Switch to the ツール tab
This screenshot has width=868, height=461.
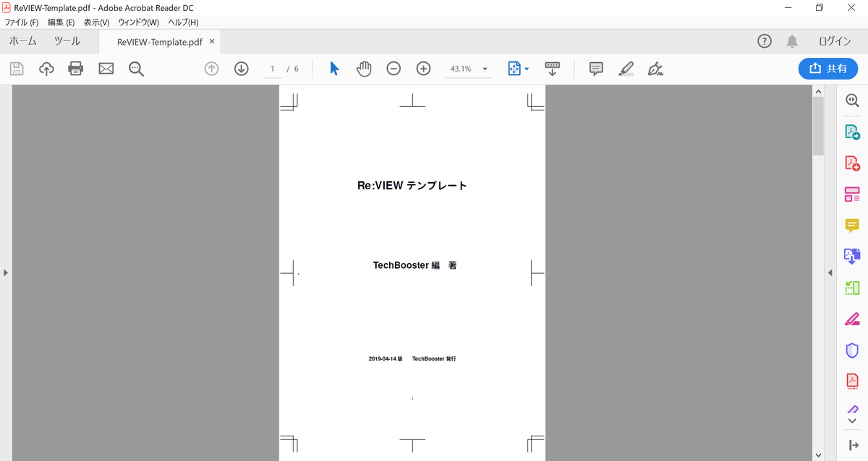(67, 41)
